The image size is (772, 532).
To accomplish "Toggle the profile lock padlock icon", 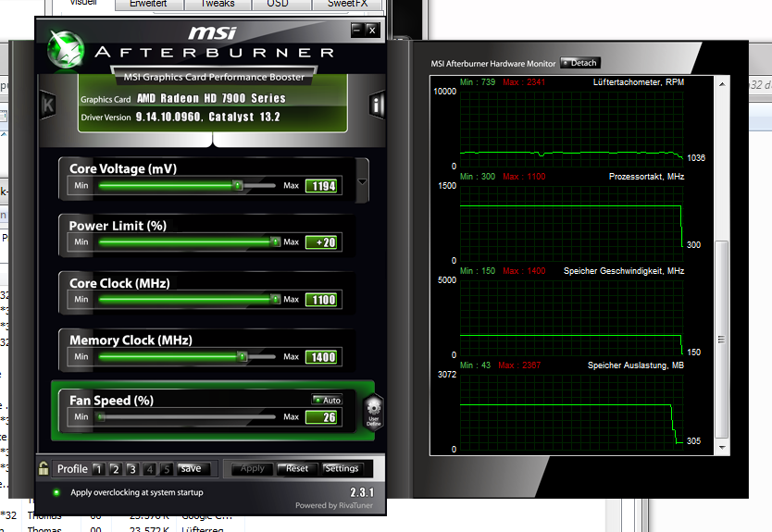I will 44,467.
